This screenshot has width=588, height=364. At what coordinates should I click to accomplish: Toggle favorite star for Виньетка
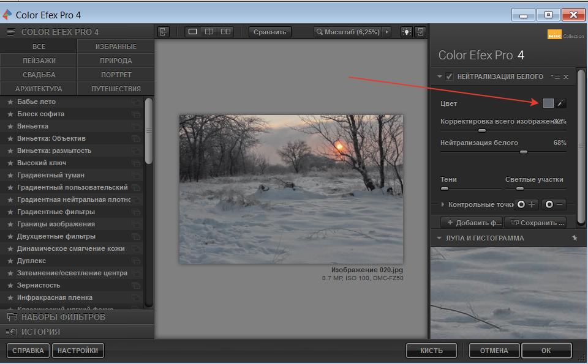(10, 126)
